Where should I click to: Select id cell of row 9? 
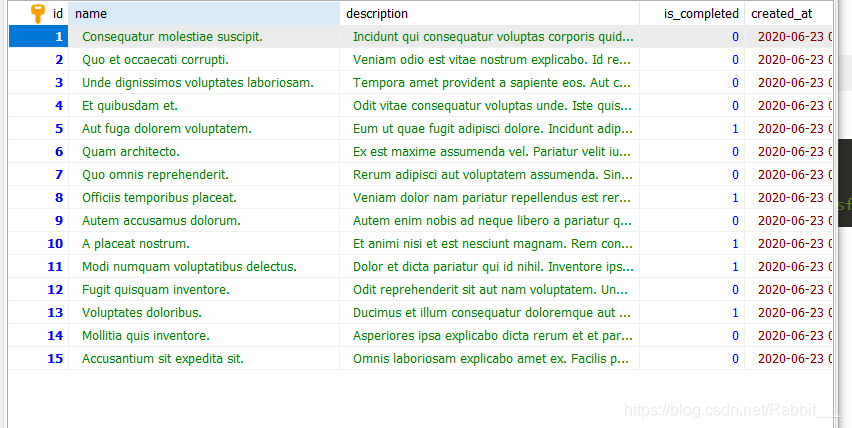tap(39, 221)
